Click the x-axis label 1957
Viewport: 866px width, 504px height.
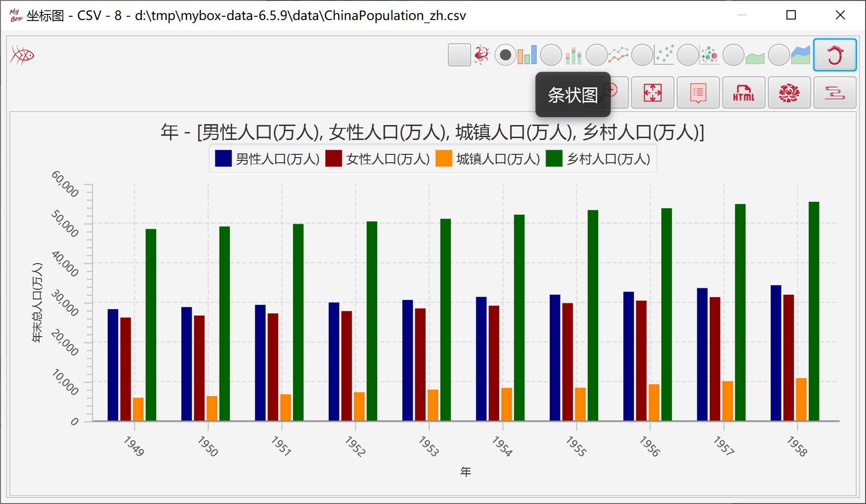pos(724,446)
